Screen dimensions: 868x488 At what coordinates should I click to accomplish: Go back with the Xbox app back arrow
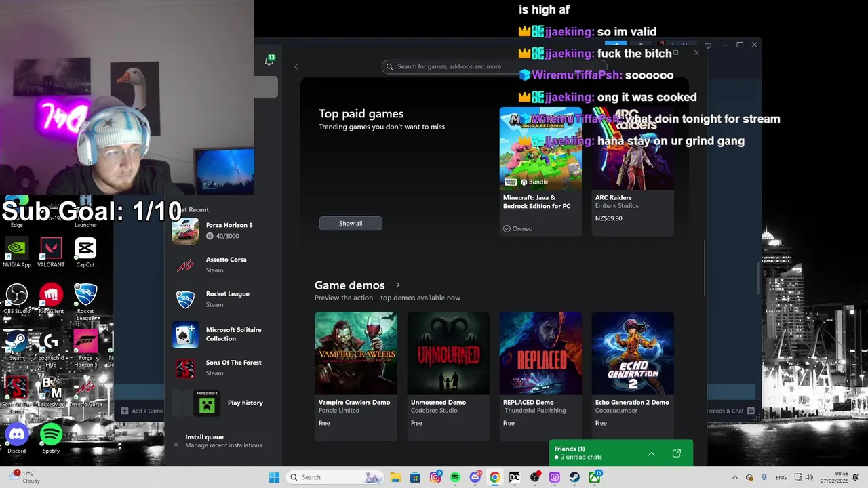296,66
